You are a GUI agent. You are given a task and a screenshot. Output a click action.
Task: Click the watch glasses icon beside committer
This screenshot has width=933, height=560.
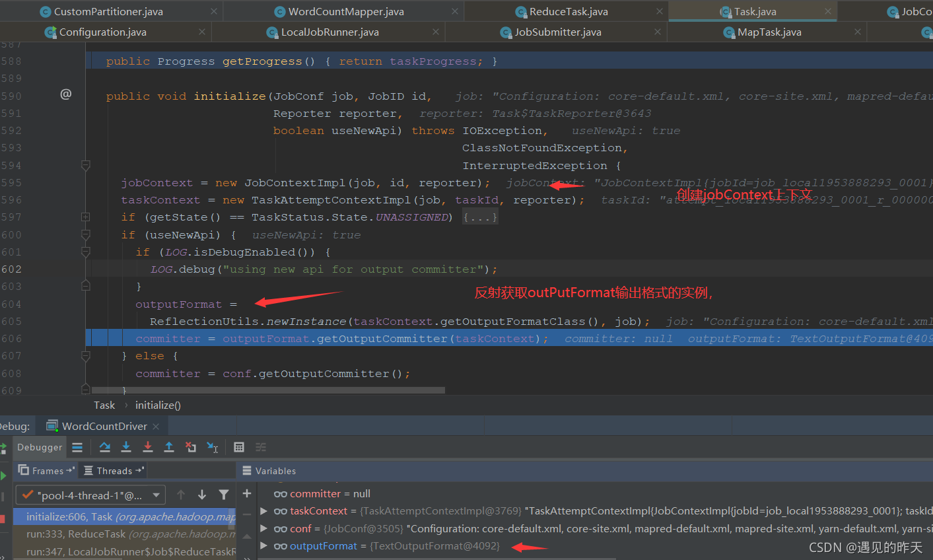(281, 494)
